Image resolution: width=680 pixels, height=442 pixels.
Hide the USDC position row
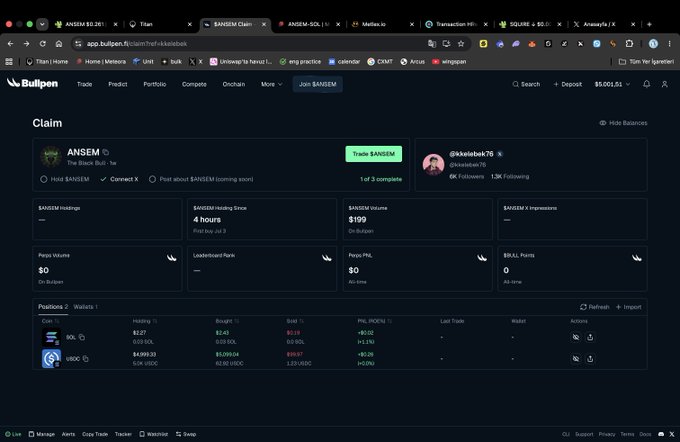575,359
